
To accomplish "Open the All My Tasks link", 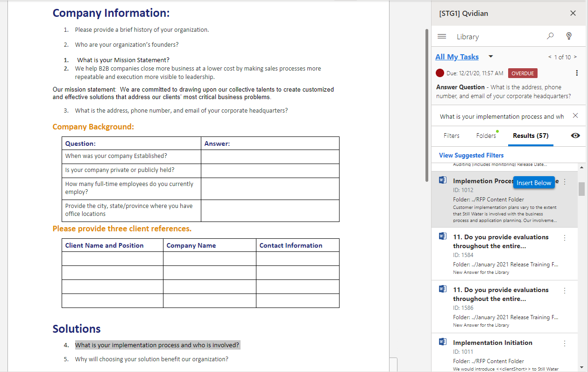I will tap(457, 57).
